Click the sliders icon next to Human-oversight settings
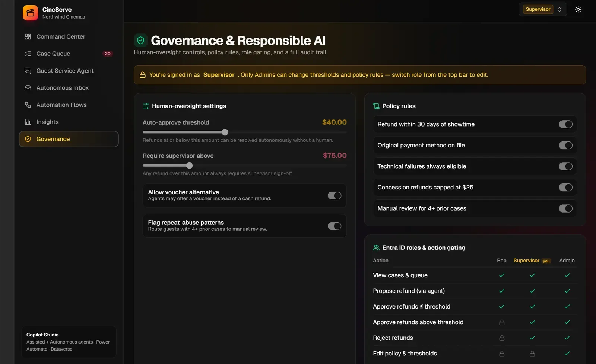 (146, 106)
